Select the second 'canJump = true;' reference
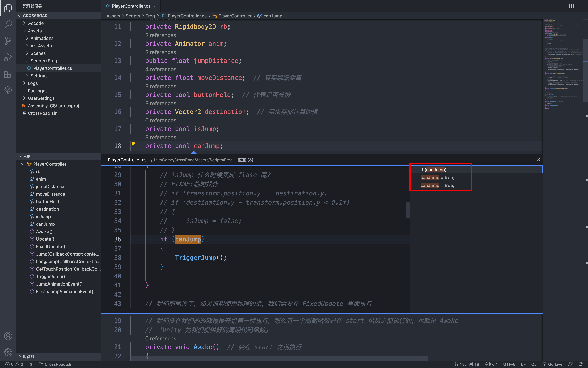The width and height of the screenshot is (588, 368). point(476,185)
